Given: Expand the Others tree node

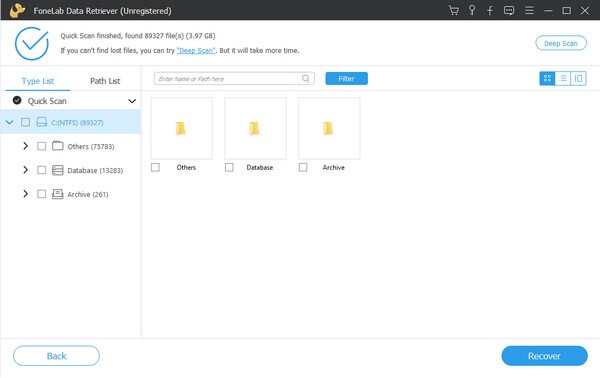Looking at the screenshot, I should pos(25,146).
